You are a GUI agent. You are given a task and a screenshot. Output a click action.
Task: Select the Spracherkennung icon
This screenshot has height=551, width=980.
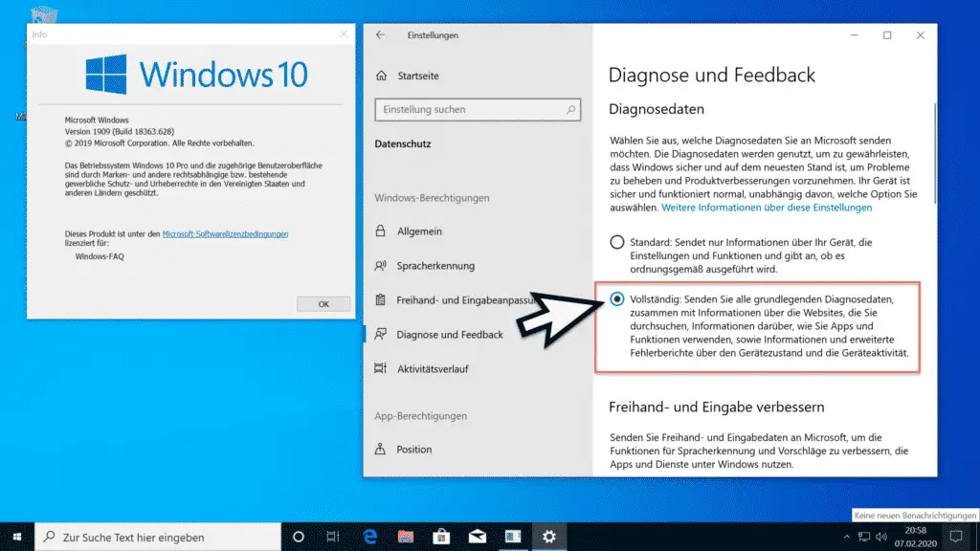tap(380, 266)
